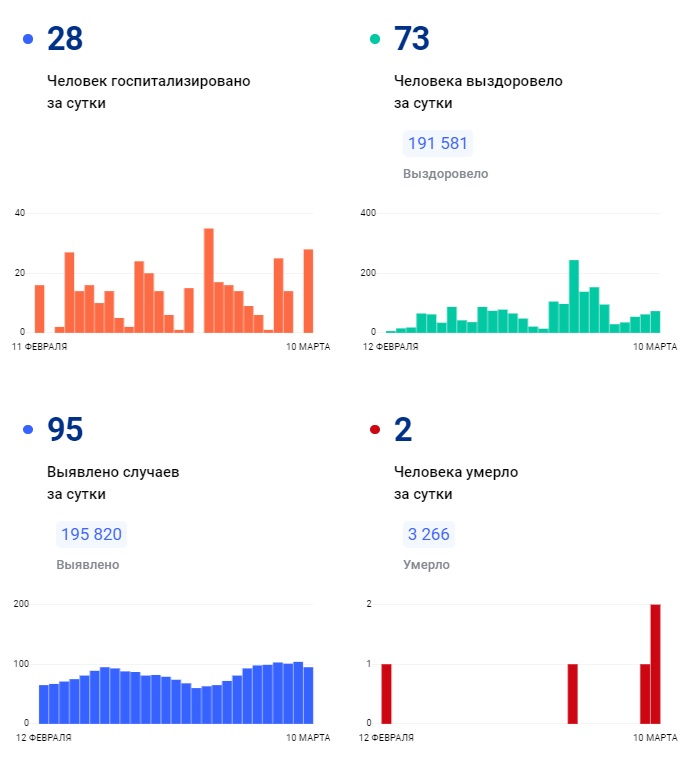The width and height of the screenshot is (689, 768).
Task: Click the last orange bar in hospitalizations chart
Action: click(308, 291)
